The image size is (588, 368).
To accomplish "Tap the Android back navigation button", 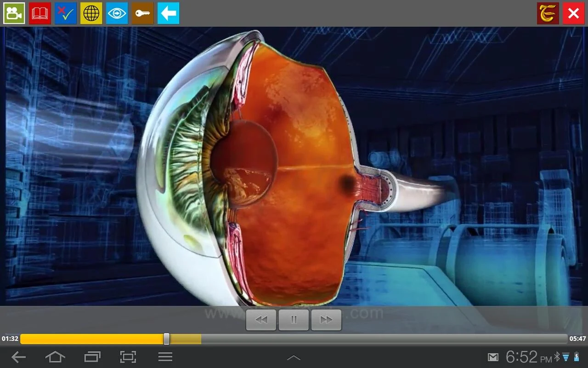I will click(18, 357).
